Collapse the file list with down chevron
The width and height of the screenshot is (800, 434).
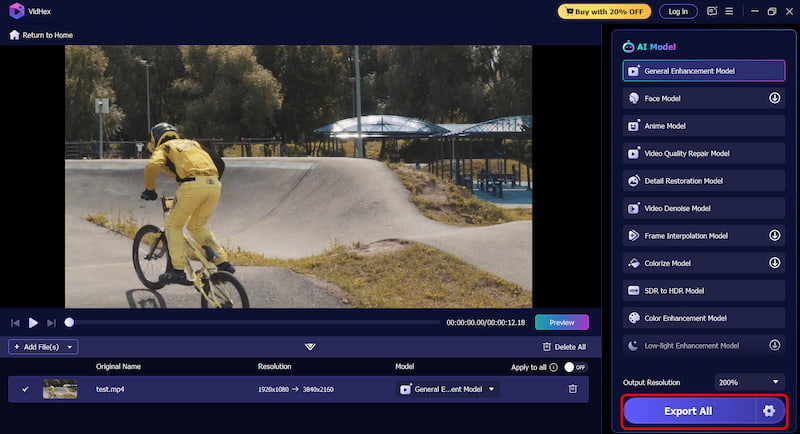(310, 347)
